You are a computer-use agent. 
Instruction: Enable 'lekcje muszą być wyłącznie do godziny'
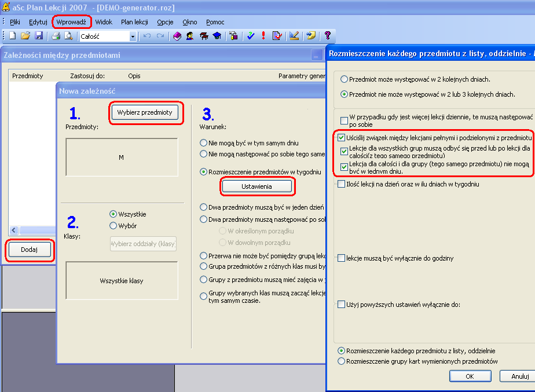341,258
